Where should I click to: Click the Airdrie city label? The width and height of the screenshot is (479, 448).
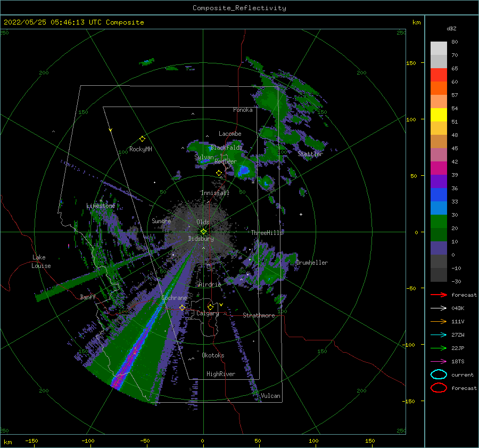[210, 284]
